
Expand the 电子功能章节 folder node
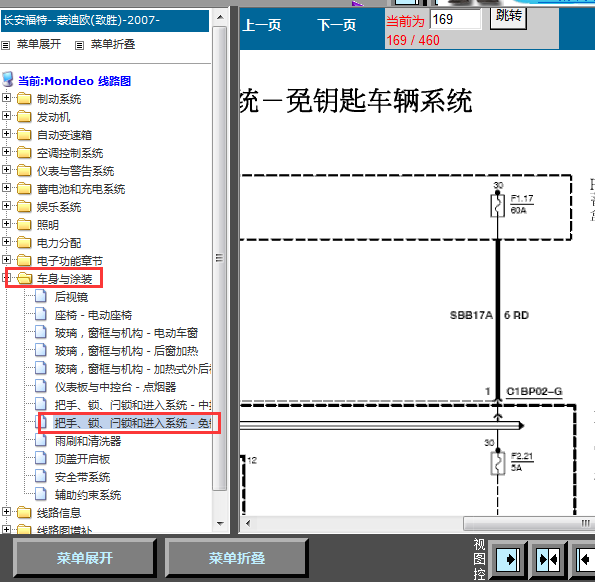click(6, 260)
